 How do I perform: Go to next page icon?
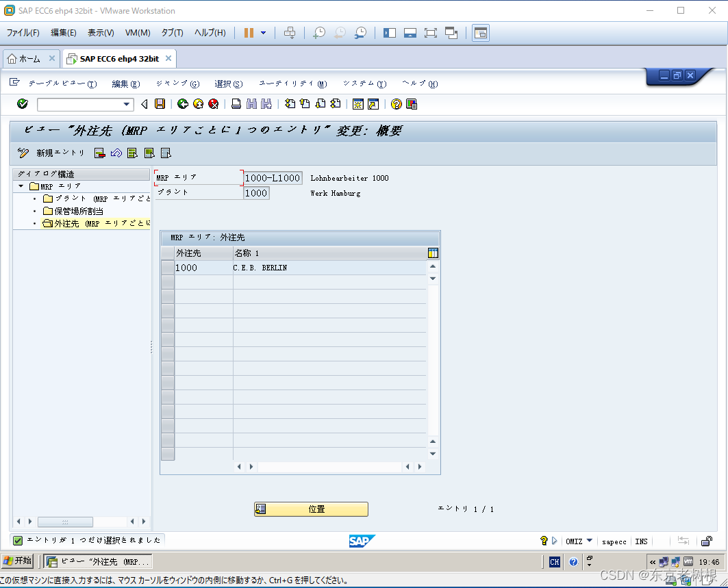pyautogui.click(x=321, y=104)
